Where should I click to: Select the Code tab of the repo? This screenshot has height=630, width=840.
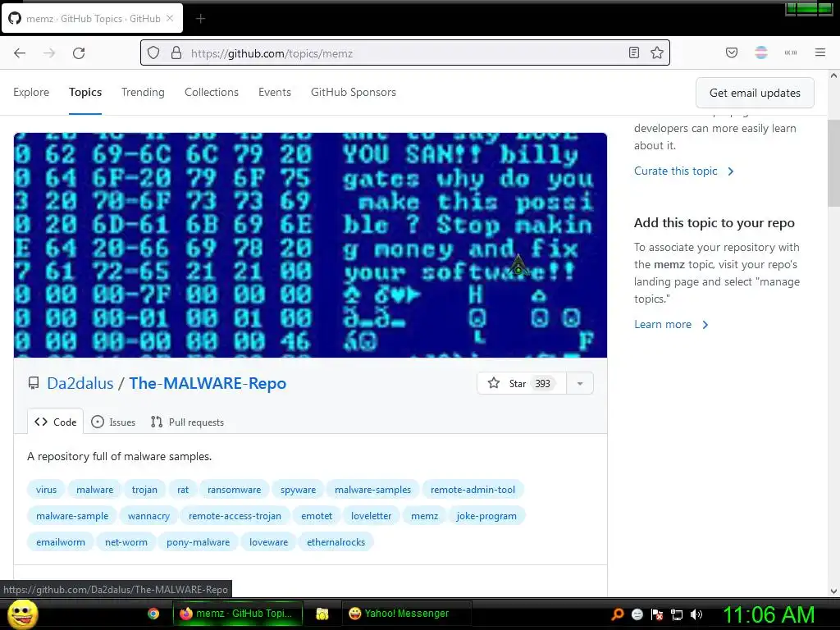(x=56, y=422)
